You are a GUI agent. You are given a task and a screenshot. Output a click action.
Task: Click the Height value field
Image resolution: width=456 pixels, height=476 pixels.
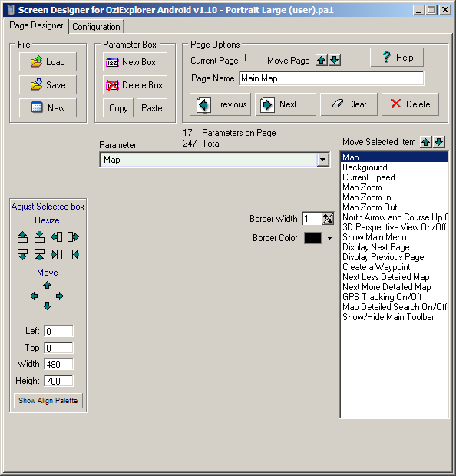[58, 381]
